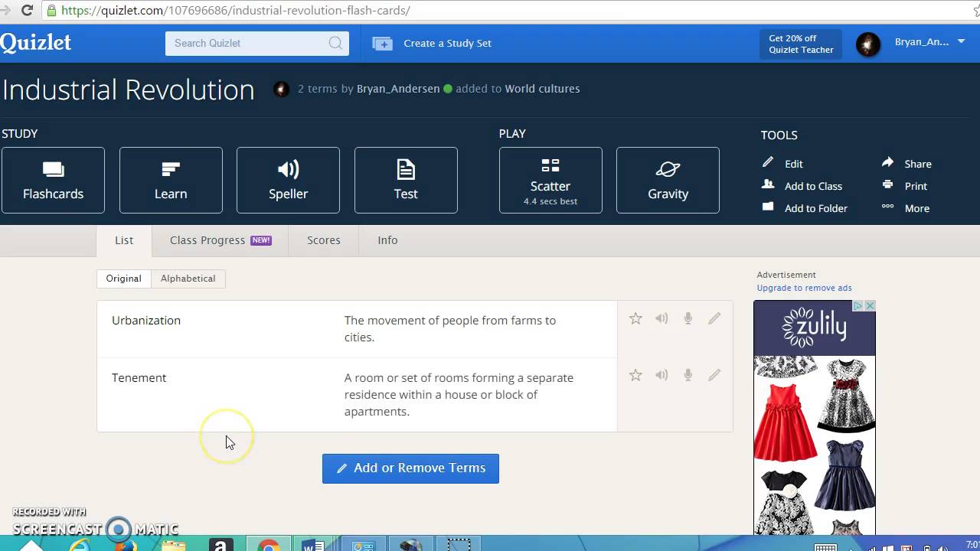Start the Test mode

[x=406, y=180]
